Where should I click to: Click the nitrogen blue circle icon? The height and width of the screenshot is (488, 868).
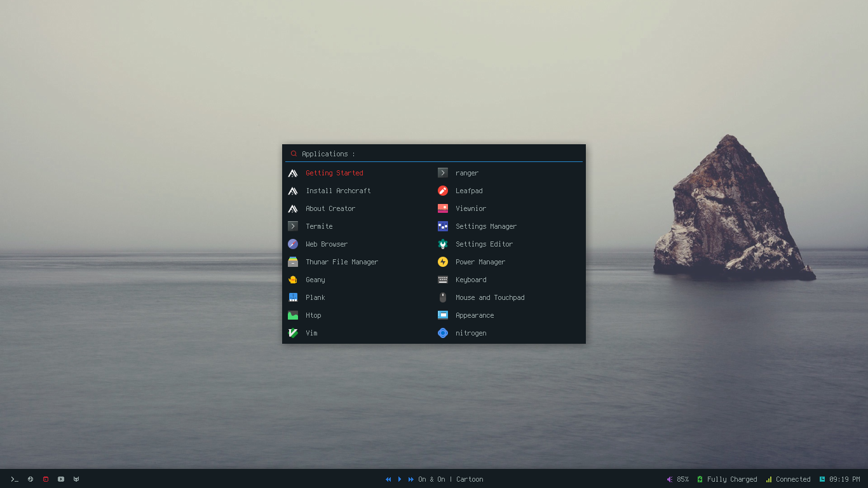(x=443, y=333)
